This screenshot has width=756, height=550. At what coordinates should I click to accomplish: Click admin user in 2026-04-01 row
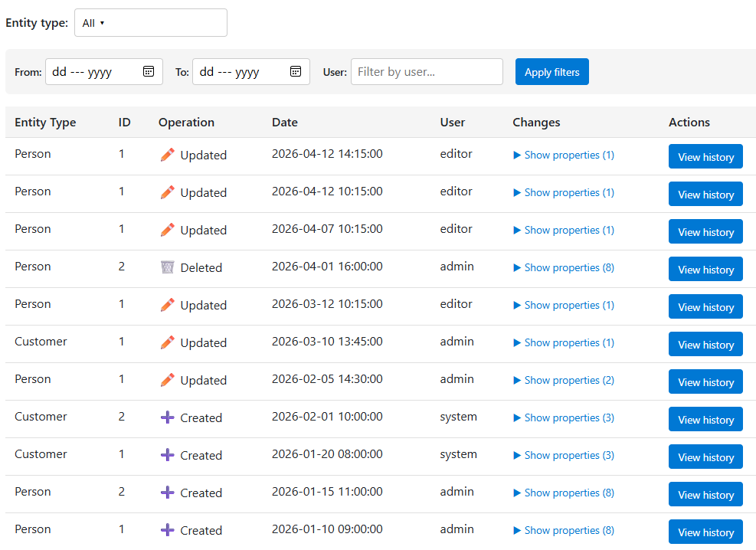pyautogui.click(x=457, y=267)
